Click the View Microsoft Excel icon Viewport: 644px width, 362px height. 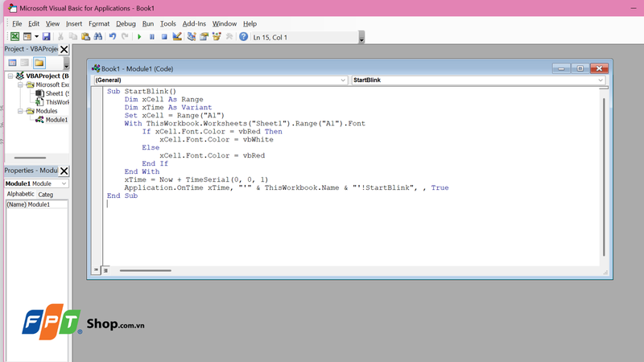[x=14, y=36]
